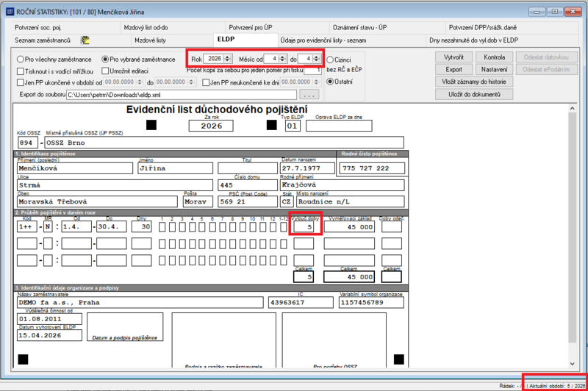This screenshot has height=391, width=588.
Task: Click the Za rok field showing 2026
Action: 211,126
